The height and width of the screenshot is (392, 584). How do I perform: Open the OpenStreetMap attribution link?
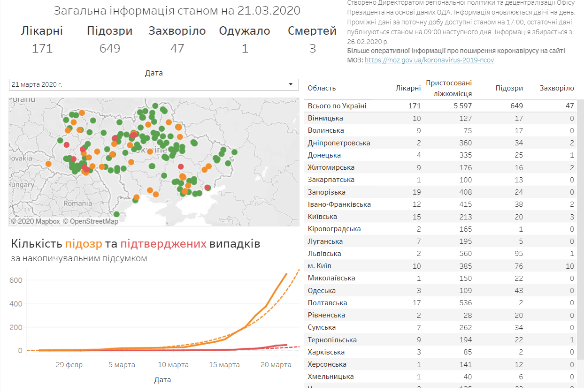click(x=91, y=221)
